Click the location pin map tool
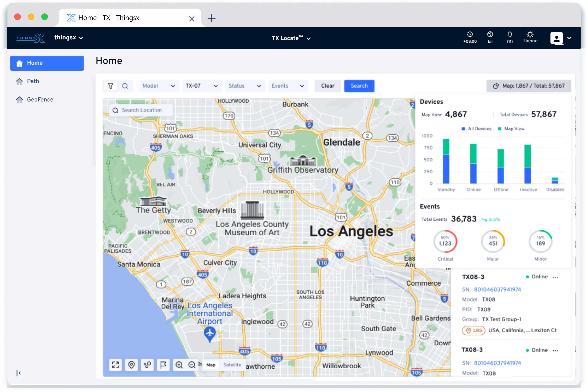Viewport: 588px width, 392px height. [131, 365]
